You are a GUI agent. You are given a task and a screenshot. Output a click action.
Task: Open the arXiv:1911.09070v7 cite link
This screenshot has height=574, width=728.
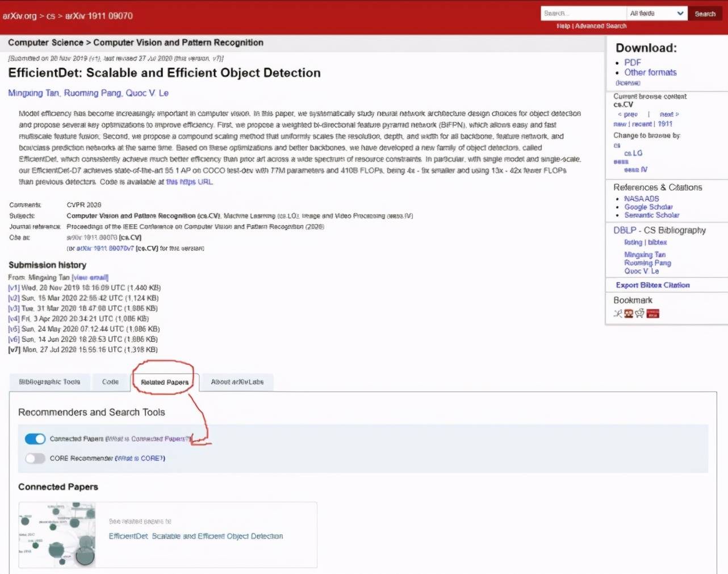[x=105, y=248]
